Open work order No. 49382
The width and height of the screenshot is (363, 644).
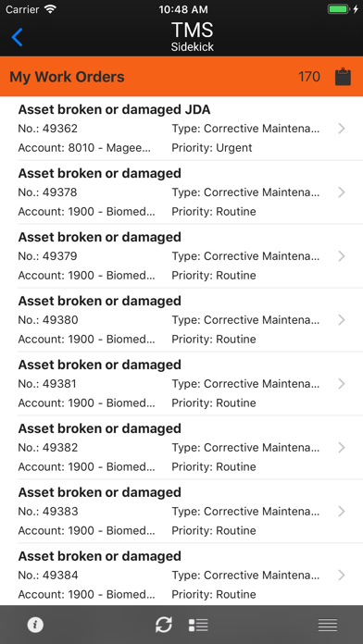(x=181, y=447)
